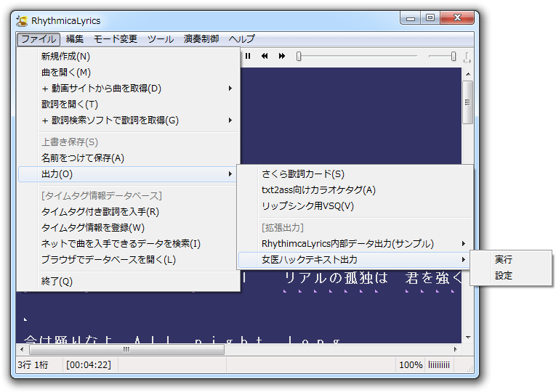Choose txt2ass向けカラオケタグ(A) output

pos(355,189)
